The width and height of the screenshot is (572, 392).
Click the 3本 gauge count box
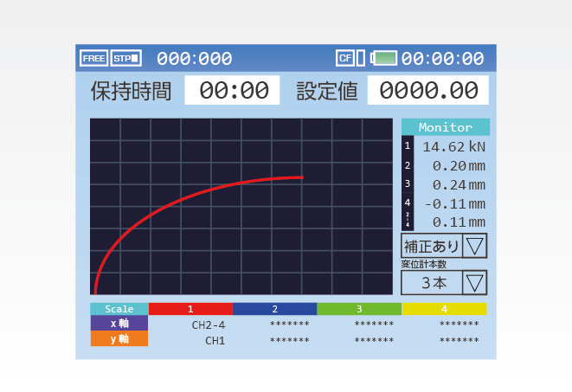click(432, 283)
